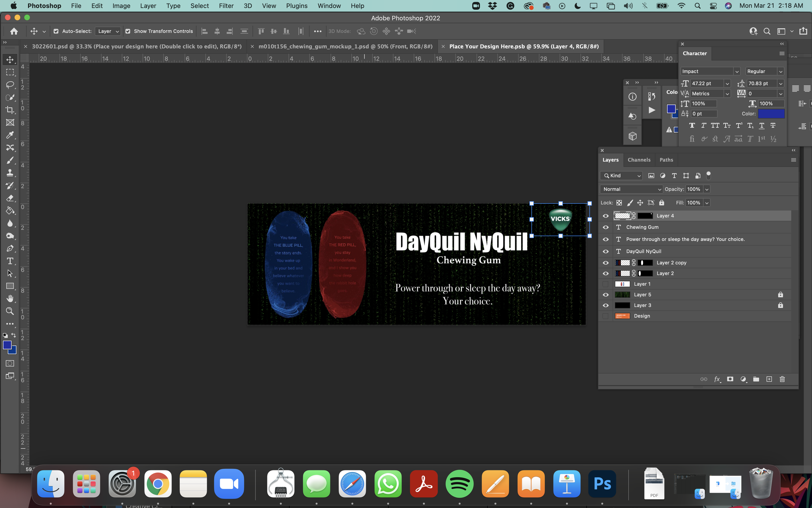Select the Layer 2 row
Viewport: 812px width, 508px height.
(x=695, y=273)
